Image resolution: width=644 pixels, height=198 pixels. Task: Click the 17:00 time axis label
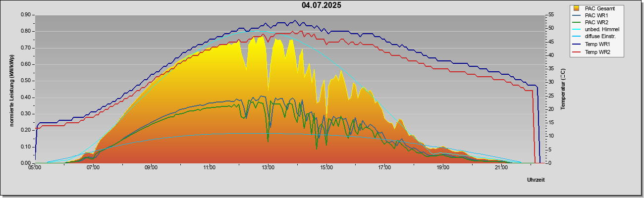click(x=384, y=168)
